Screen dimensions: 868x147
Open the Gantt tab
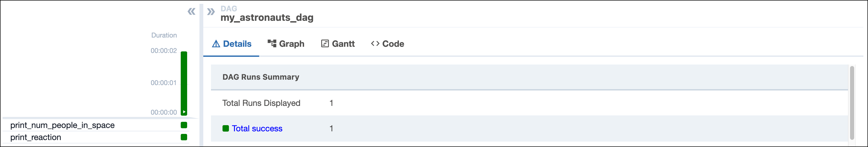[343, 44]
